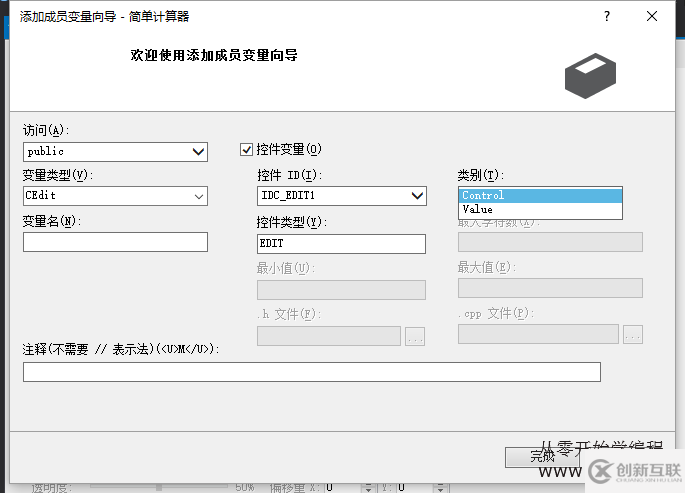The image size is (685, 493).
Task: Click the 变量名 input field
Action: pos(115,242)
